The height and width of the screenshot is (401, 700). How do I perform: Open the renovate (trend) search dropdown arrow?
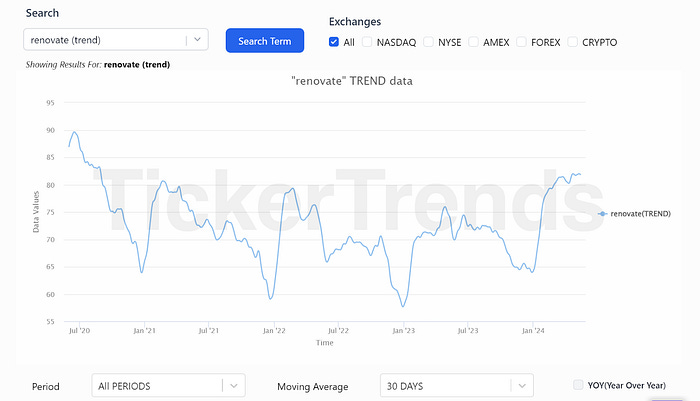(x=197, y=39)
